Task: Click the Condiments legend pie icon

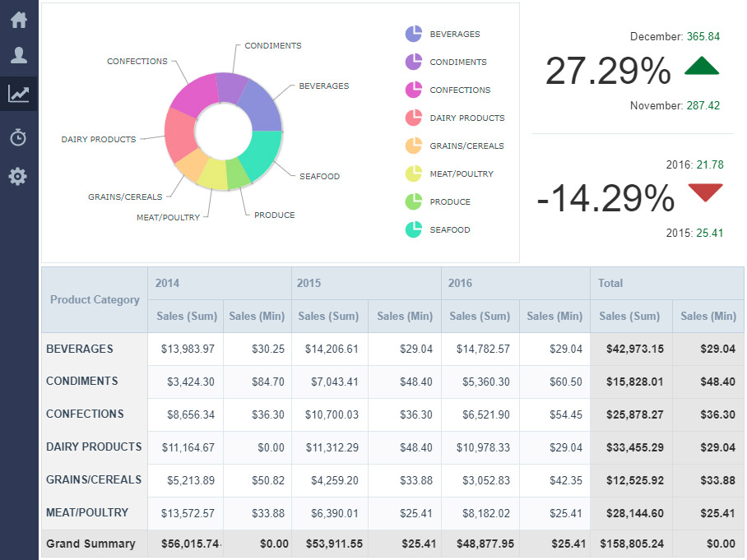Action: click(413, 62)
